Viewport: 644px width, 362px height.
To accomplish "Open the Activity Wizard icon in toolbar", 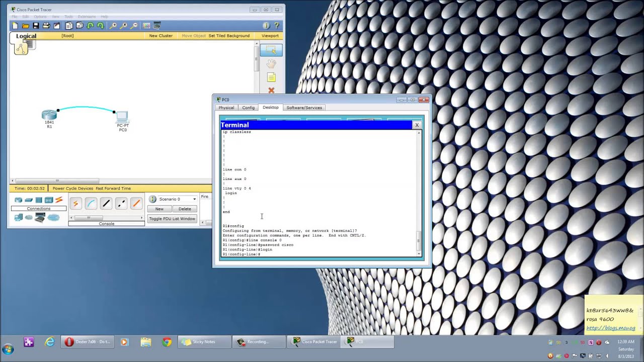I will point(57,26).
